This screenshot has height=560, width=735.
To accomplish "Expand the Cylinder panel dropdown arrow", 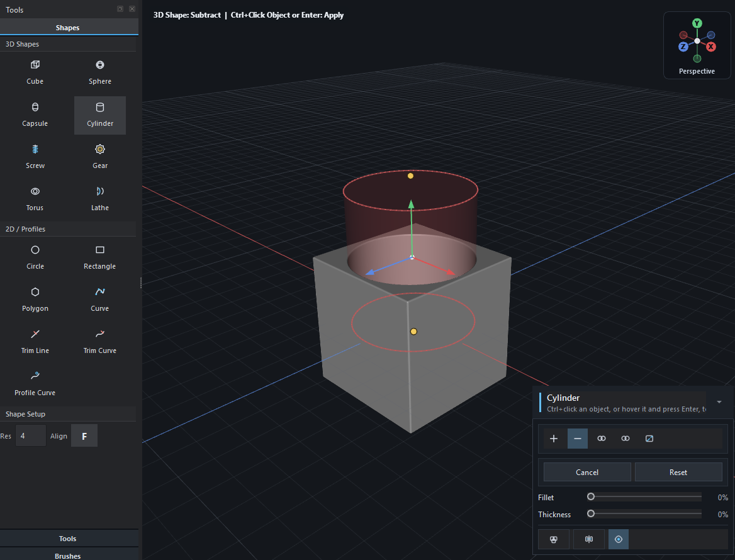I will (x=719, y=402).
